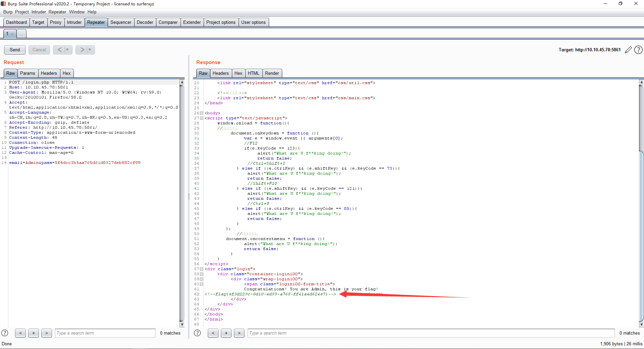Click the POST /login.php request line
This screenshot has height=349, width=644.
coord(41,82)
